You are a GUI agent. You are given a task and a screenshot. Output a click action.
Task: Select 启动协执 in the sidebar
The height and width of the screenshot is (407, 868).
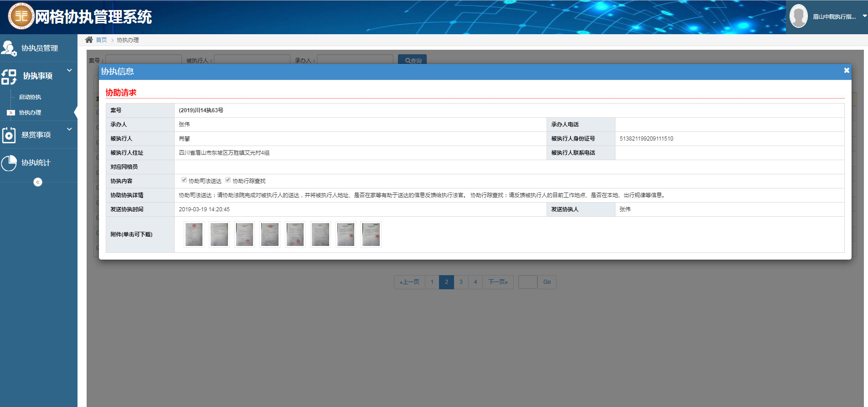(x=30, y=97)
